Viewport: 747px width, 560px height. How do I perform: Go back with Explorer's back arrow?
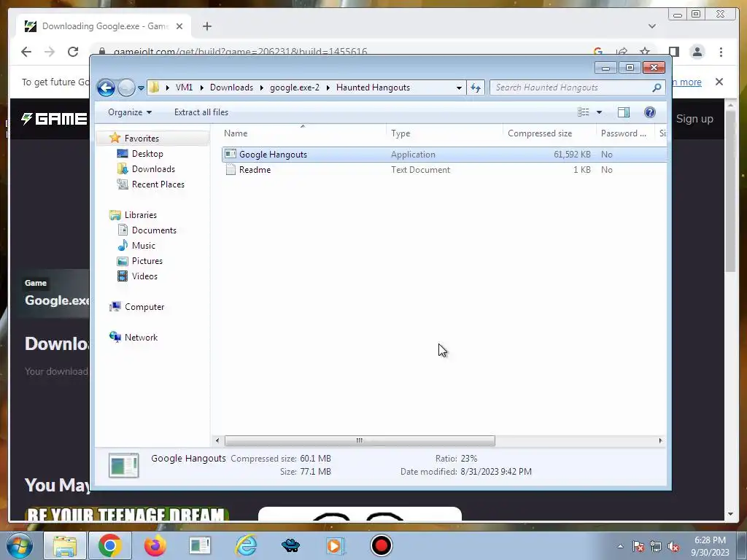tap(106, 87)
